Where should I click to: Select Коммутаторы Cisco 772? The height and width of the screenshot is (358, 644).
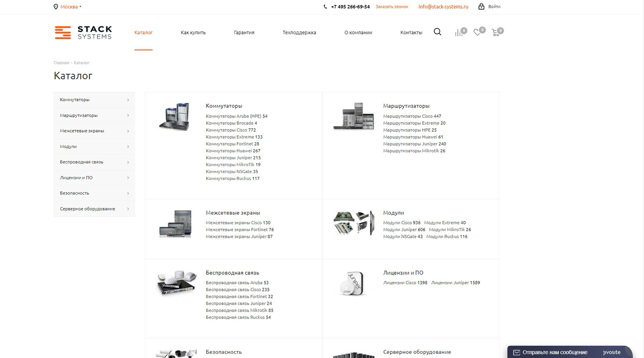point(231,130)
